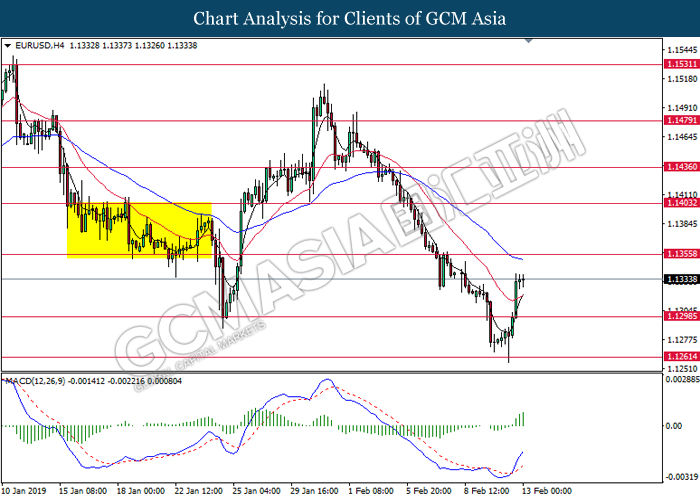The height and width of the screenshot is (500, 700).
Task: Click the 15 Jan 08:00 time label
Action: tap(83, 491)
